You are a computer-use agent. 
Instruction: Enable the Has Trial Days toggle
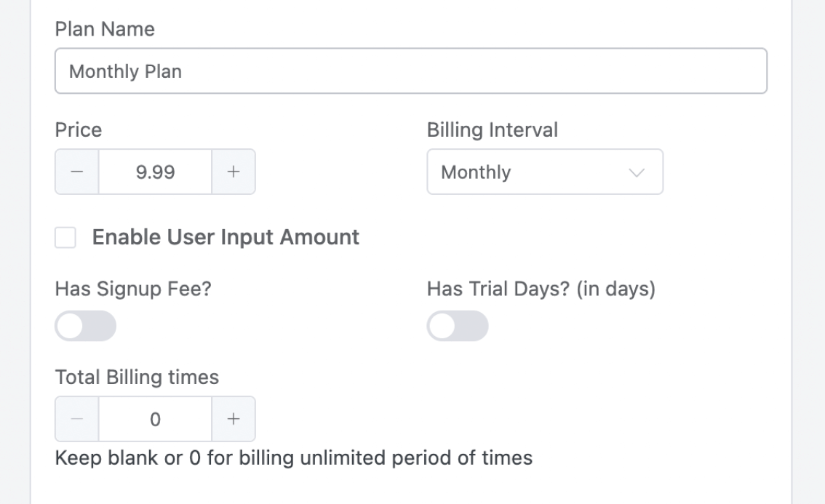(x=458, y=326)
